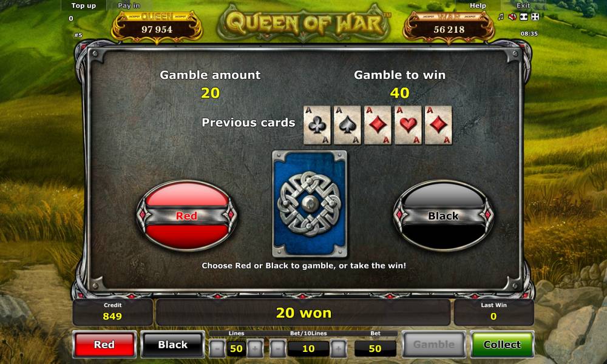607x364 pixels.
Task: Click the face-down blue gamble card
Action: (310, 204)
